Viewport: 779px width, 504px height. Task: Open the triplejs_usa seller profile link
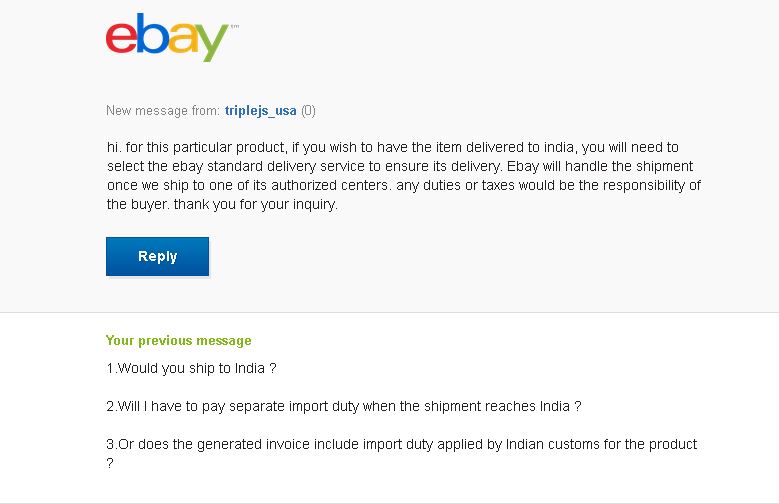(x=260, y=110)
